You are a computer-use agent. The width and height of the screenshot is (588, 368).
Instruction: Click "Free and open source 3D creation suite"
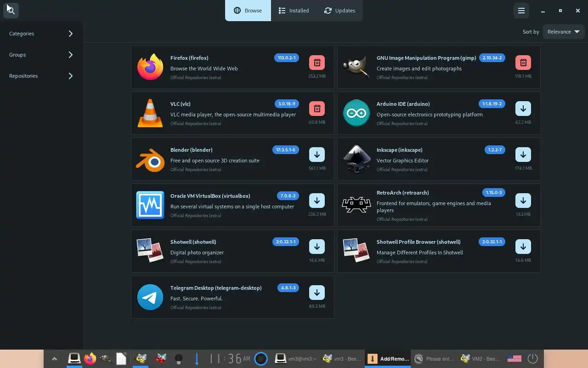[x=215, y=161]
